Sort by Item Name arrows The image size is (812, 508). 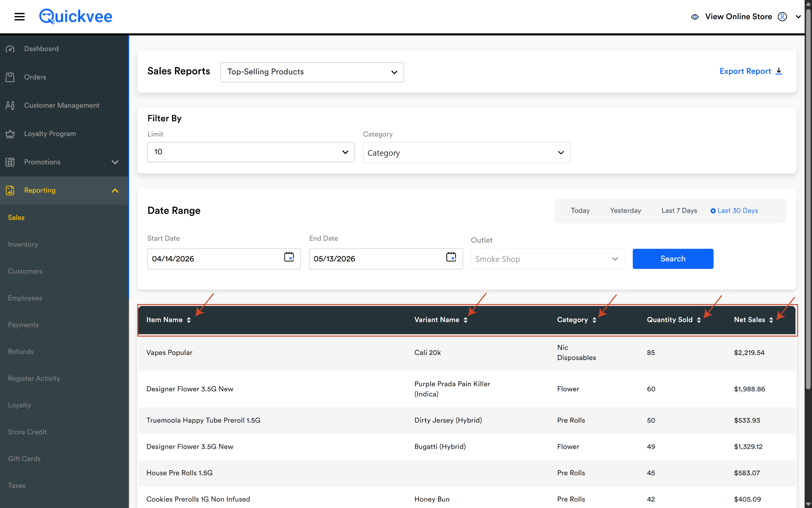coord(189,320)
